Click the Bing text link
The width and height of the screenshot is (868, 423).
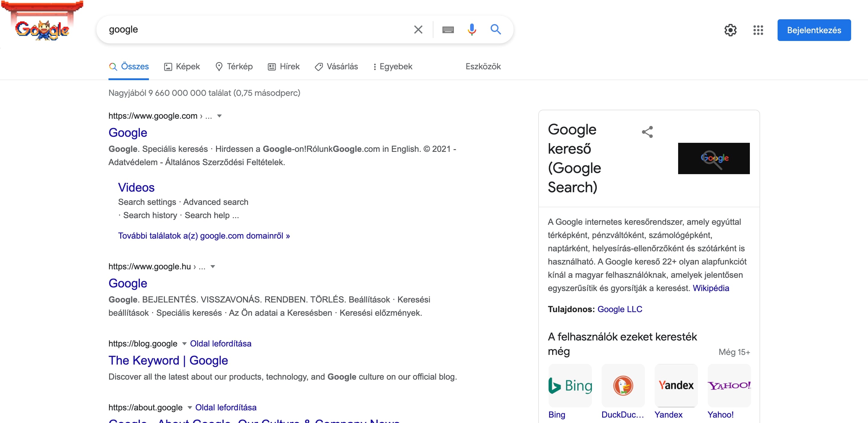pos(557,415)
